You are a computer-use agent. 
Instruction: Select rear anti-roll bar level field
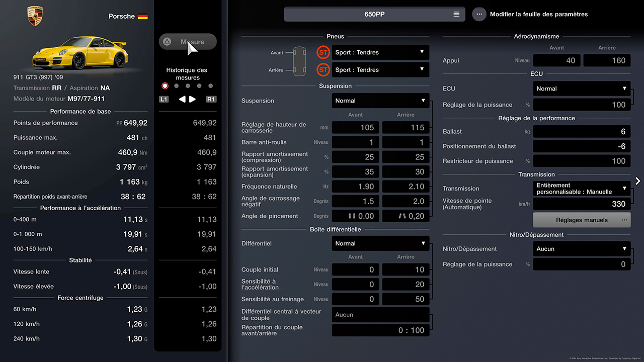(406, 142)
